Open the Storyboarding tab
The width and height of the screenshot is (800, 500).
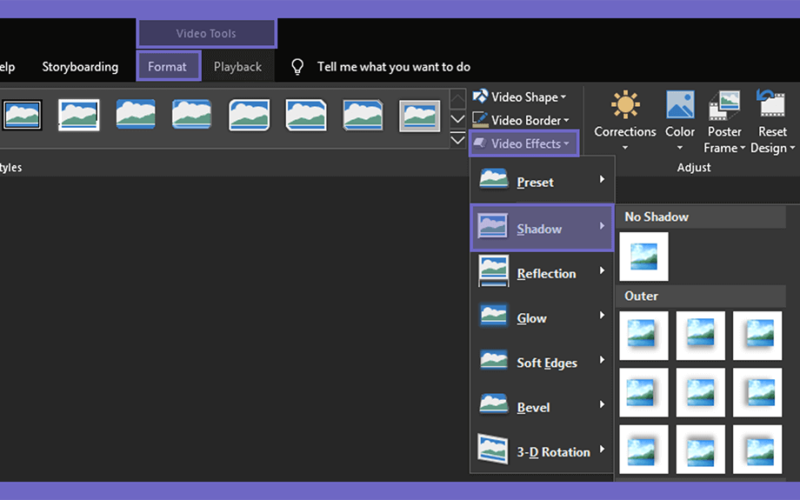80,66
